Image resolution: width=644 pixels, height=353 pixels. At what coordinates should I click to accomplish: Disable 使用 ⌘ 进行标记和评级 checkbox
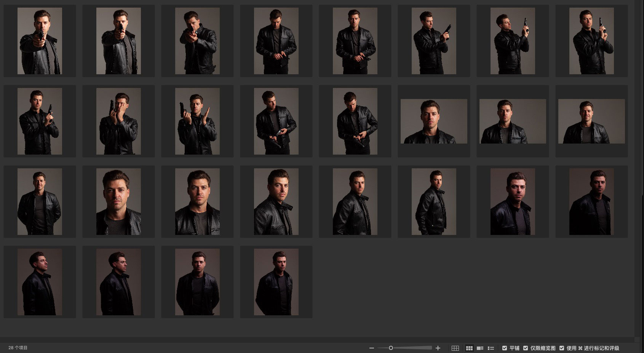point(562,348)
